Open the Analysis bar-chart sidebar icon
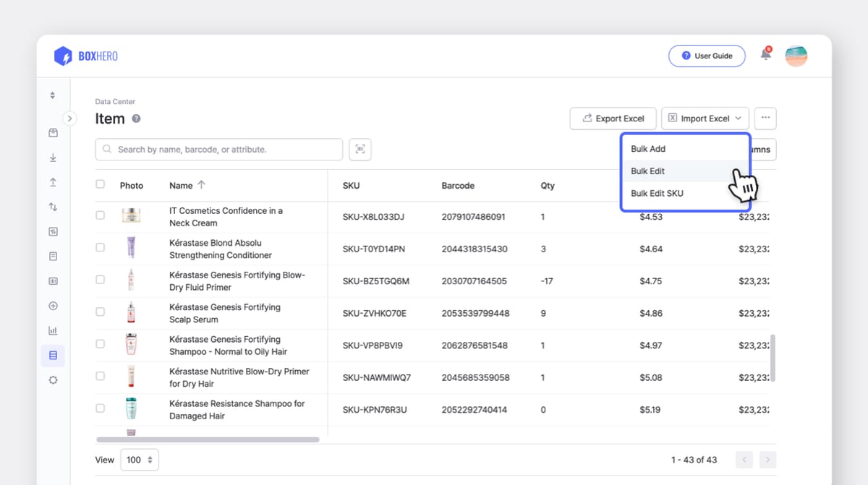 (x=52, y=330)
